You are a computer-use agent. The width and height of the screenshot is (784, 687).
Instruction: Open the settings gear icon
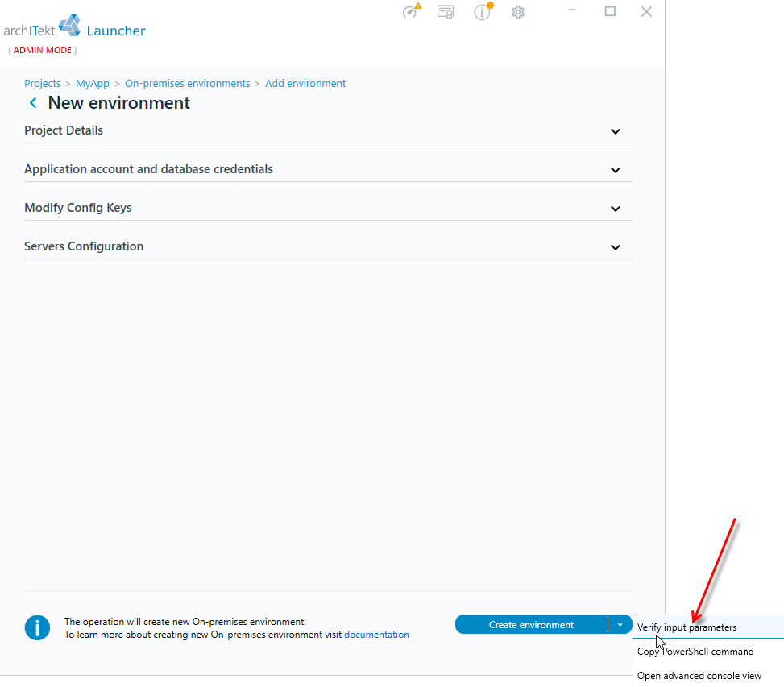click(x=518, y=12)
